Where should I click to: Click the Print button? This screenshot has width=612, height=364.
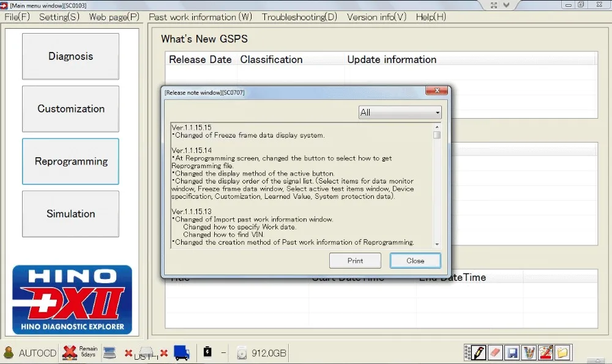tap(355, 261)
